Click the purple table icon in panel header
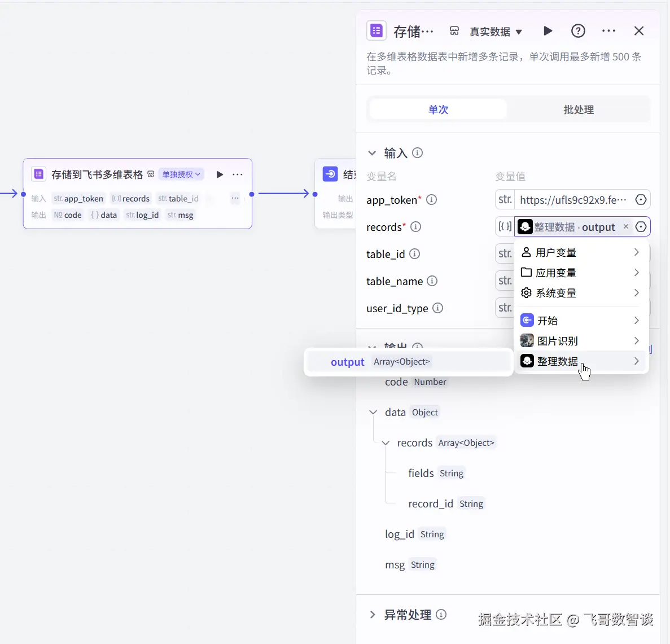The height and width of the screenshot is (644, 670). click(376, 31)
